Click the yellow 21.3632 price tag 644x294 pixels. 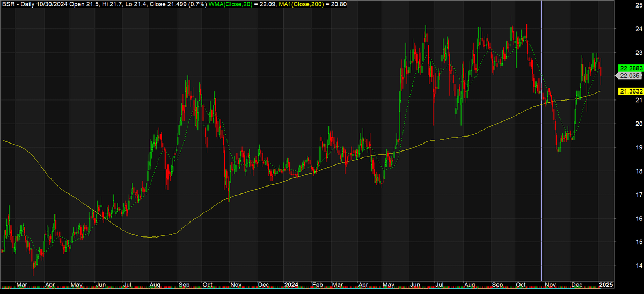tap(631, 91)
